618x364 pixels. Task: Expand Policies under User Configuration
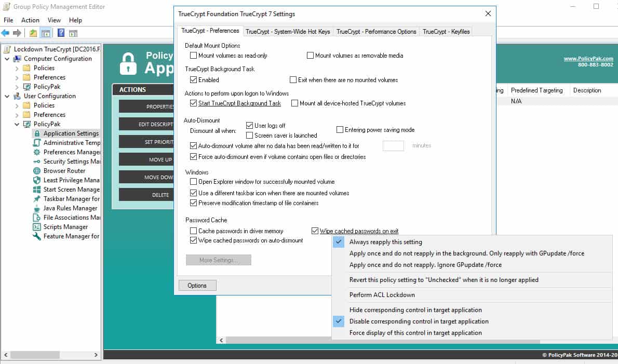[17, 105]
